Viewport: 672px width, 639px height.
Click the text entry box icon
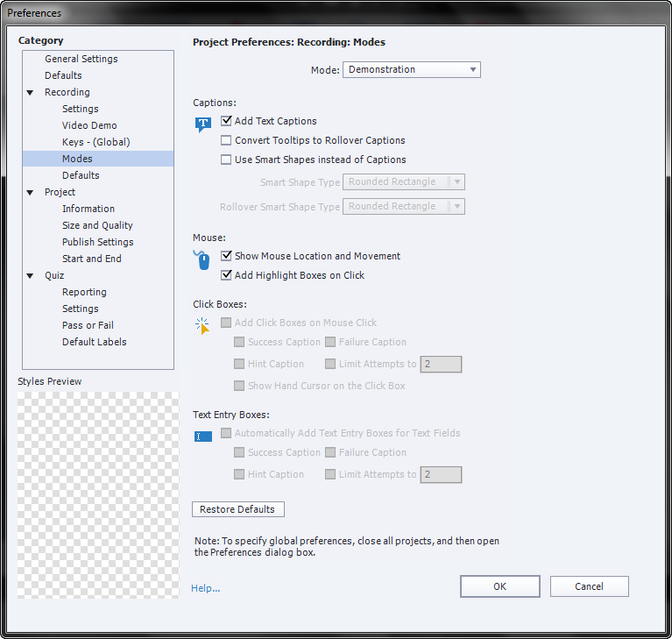point(202,437)
